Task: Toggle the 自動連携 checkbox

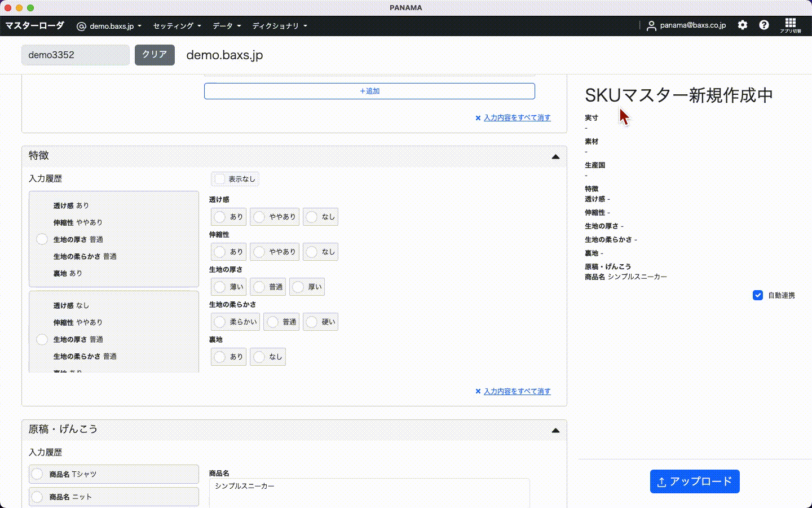Action: tap(758, 295)
